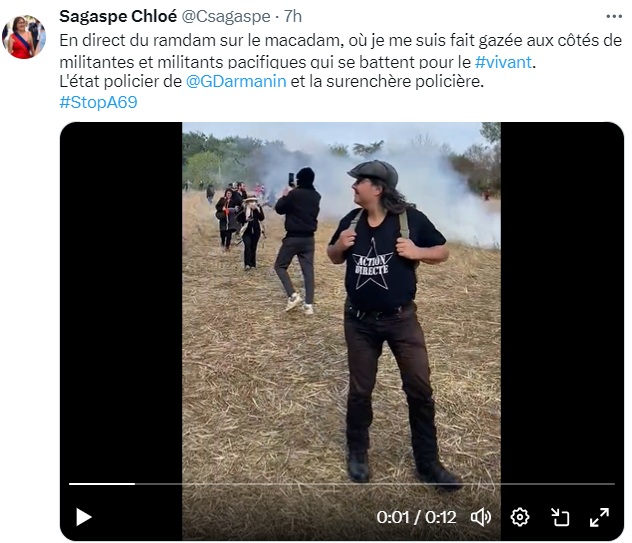632x543 pixels.
Task: Click the left black letterbox area of video
Action: pyautogui.click(x=121, y=298)
